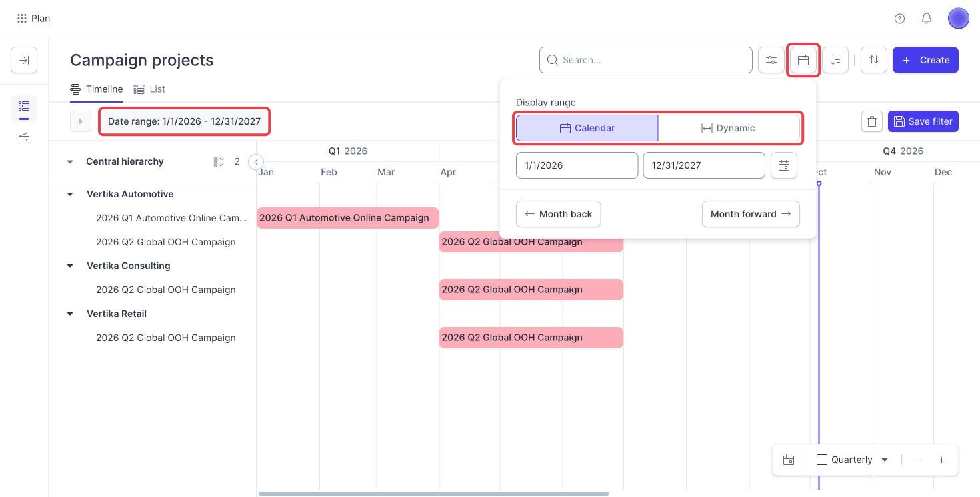Click the Create button
The width and height of the screenshot is (980, 497).
click(925, 60)
